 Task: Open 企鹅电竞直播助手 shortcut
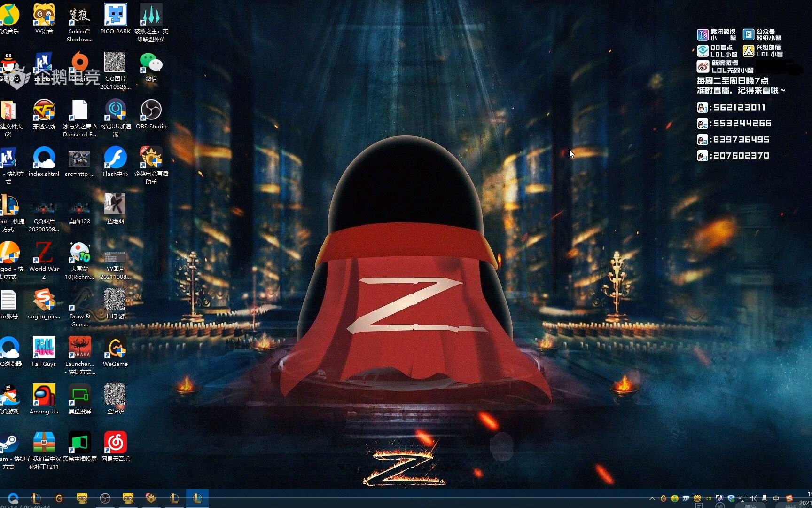point(151,166)
